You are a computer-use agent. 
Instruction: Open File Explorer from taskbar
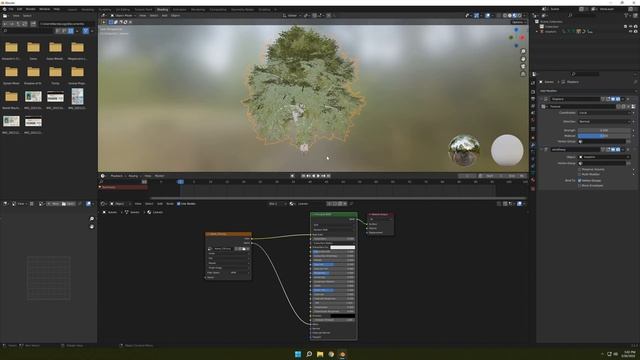click(x=320, y=354)
